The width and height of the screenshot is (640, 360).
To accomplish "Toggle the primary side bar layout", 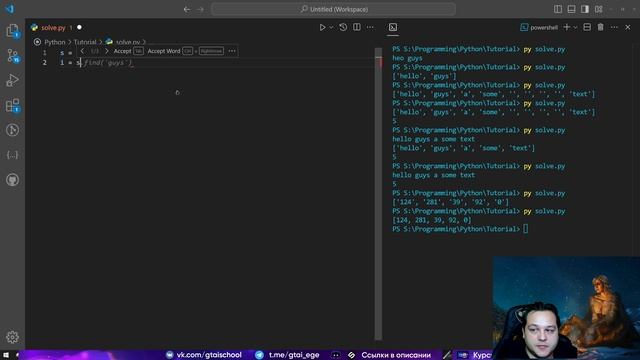I will click(x=558, y=9).
